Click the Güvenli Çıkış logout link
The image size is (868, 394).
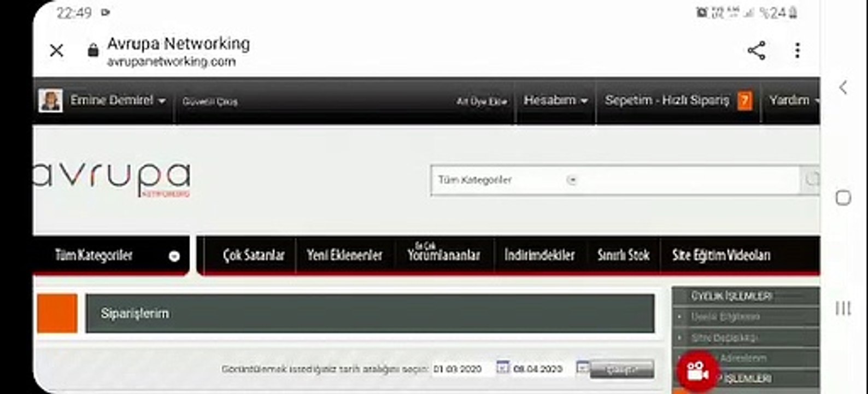tap(210, 102)
